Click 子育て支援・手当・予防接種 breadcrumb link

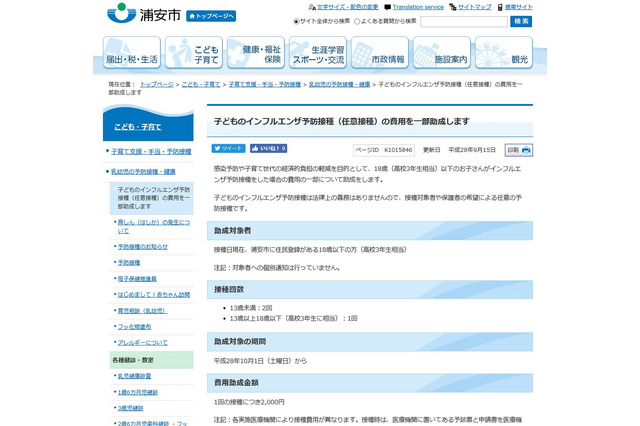[264, 84]
